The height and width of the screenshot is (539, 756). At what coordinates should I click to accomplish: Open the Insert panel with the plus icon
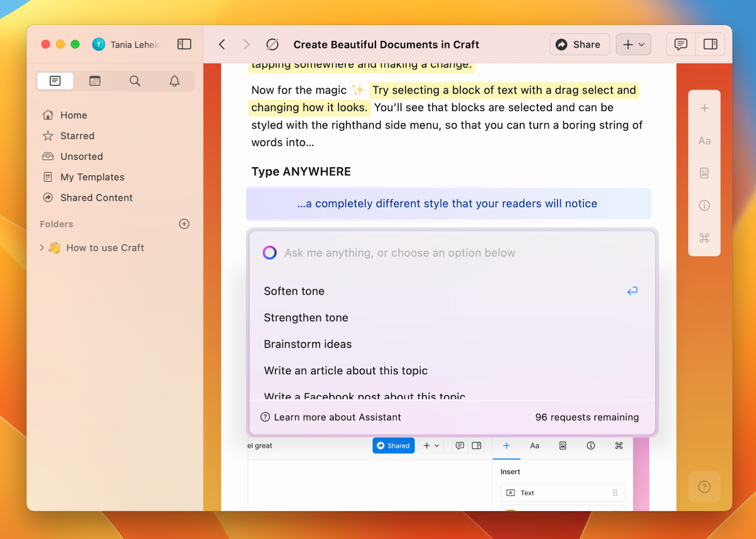[704, 108]
